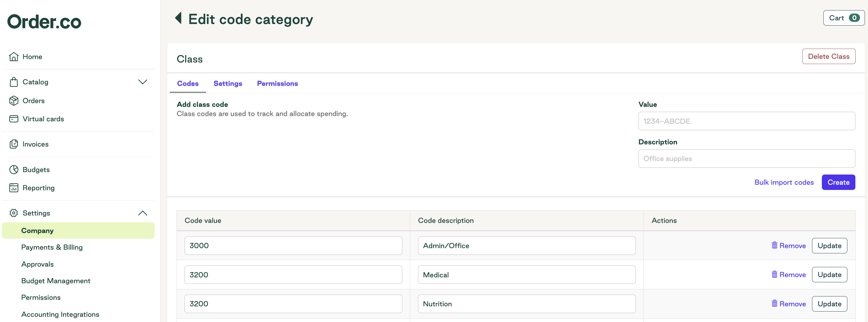Click the Settings gear icon
The image size is (868, 322).
14,213
